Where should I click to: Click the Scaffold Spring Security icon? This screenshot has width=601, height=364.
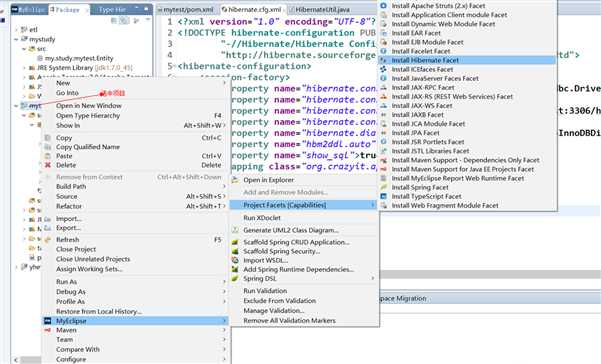pyautogui.click(x=235, y=251)
